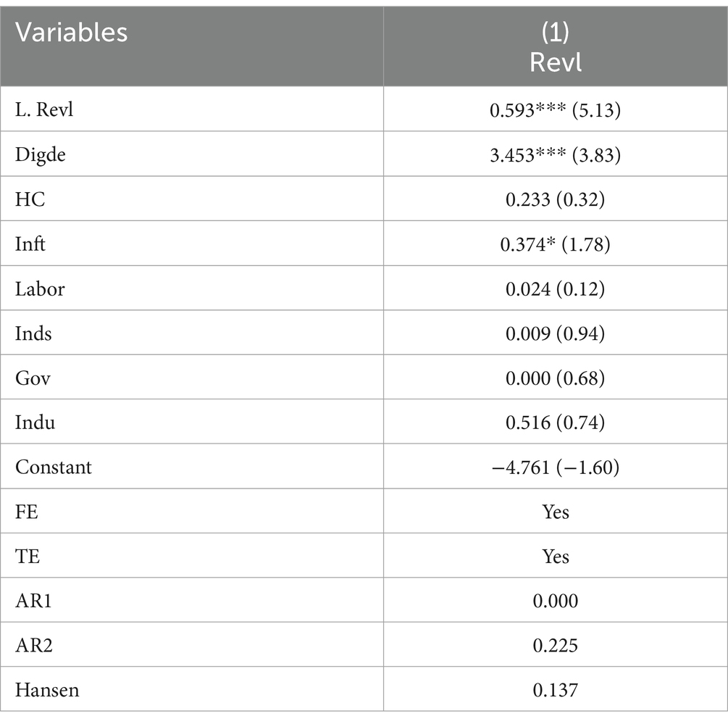Image resolution: width=728 pixels, height=724 pixels.
Task: Click the Yes value in FE row
Action: pyautogui.click(x=556, y=512)
